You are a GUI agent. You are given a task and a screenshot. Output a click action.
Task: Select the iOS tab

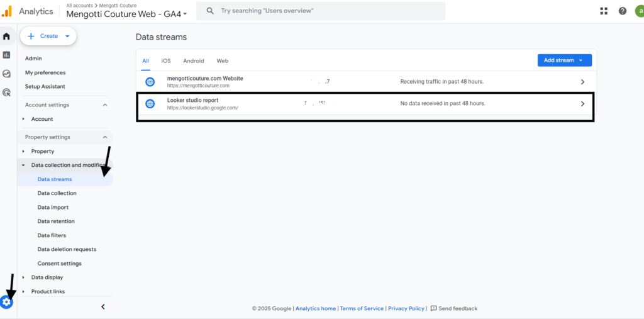point(166,61)
